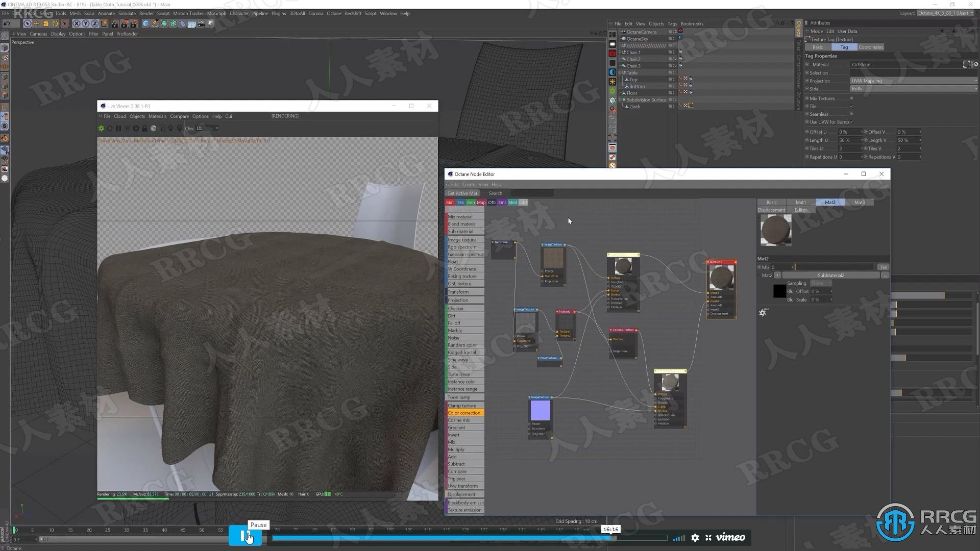Screen dimensions: 980x551
Task: Collapse the Table object hierarchy
Action: (x=620, y=72)
